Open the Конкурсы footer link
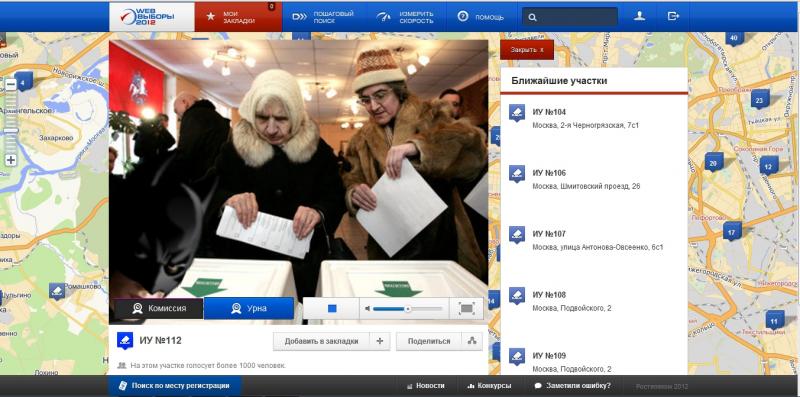The image size is (800, 397). pos(489,386)
